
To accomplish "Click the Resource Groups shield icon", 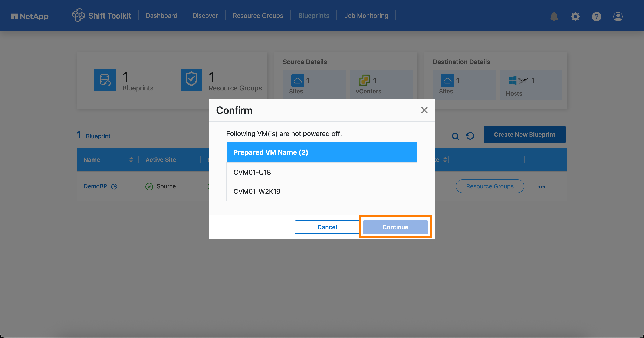I will click(x=191, y=80).
